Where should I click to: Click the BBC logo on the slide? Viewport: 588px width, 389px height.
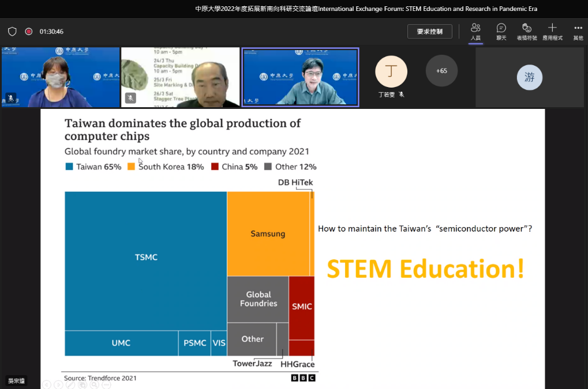[304, 378]
